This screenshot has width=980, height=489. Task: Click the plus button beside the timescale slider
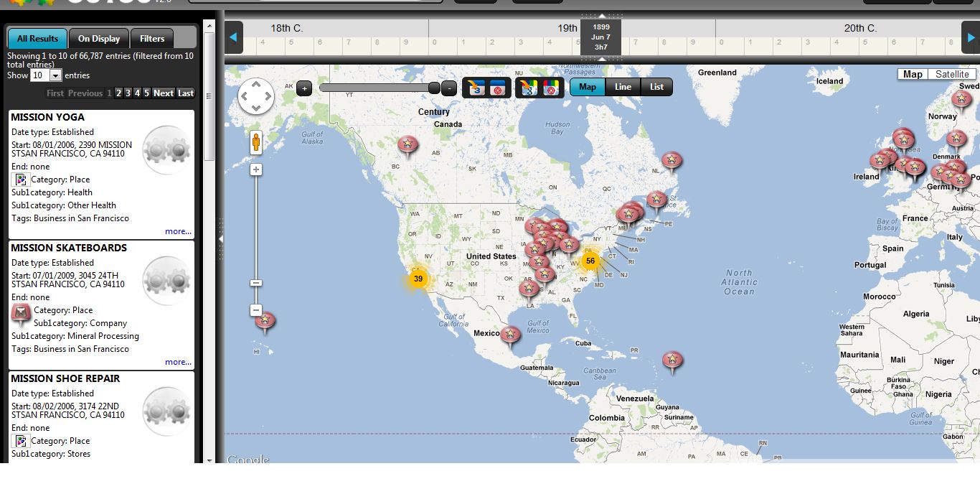pyautogui.click(x=303, y=88)
